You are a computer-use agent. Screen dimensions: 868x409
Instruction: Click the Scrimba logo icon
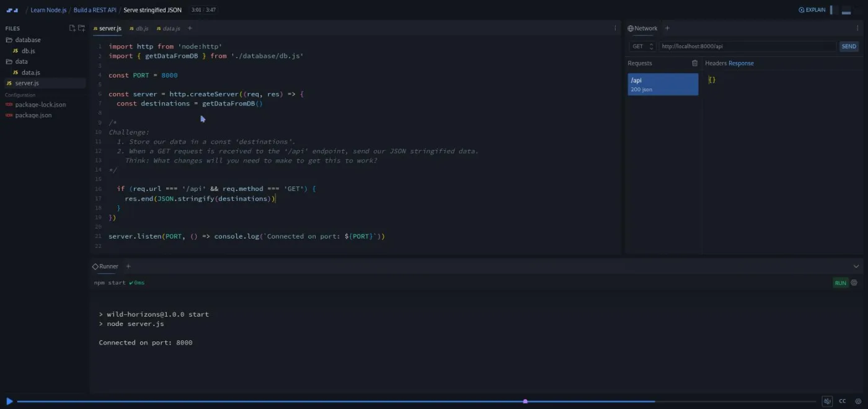[x=12, y=10]
